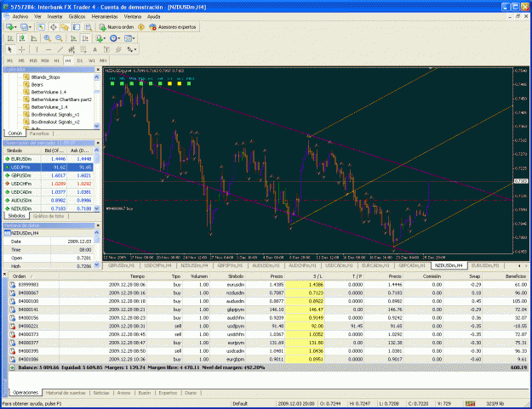532x409 pixels.
Task: Click the icon of order 83999983
Action: coord(12,285)
